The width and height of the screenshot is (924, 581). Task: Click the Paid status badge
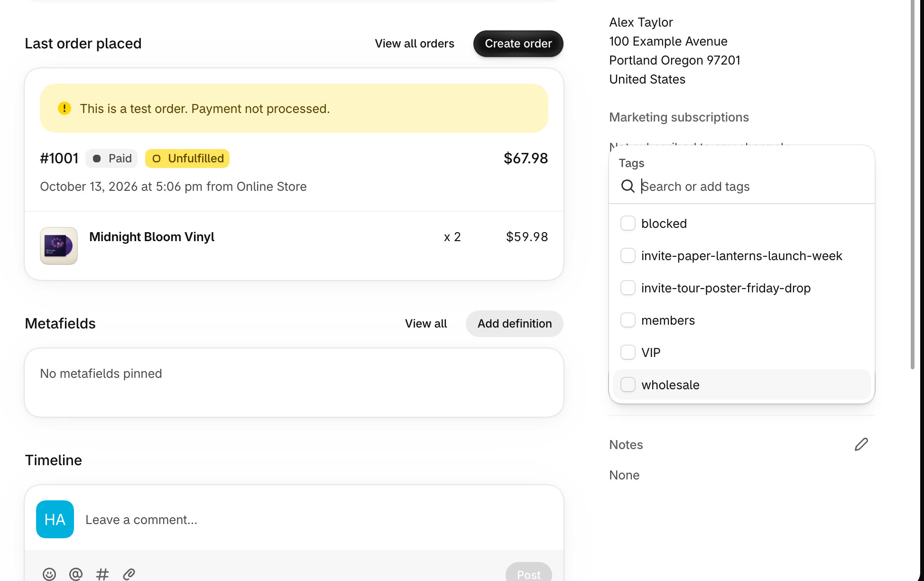111,159
